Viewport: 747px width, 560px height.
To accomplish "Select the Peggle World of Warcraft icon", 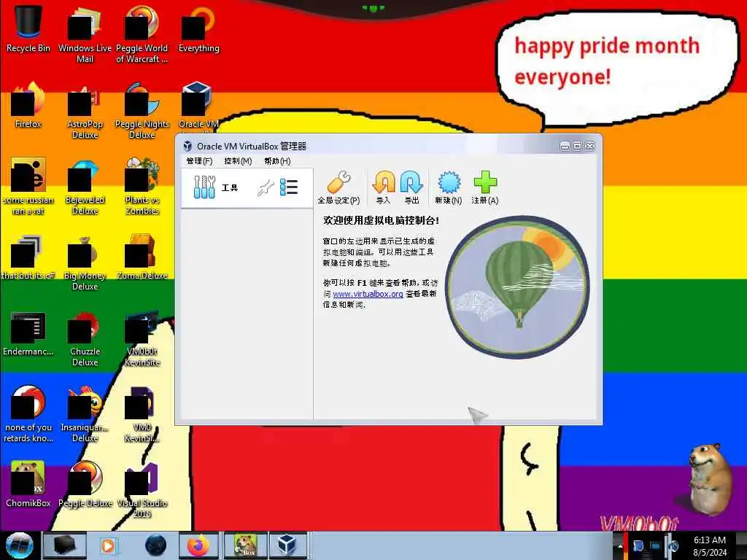I will pyautogui.click(x=142, y=34).
